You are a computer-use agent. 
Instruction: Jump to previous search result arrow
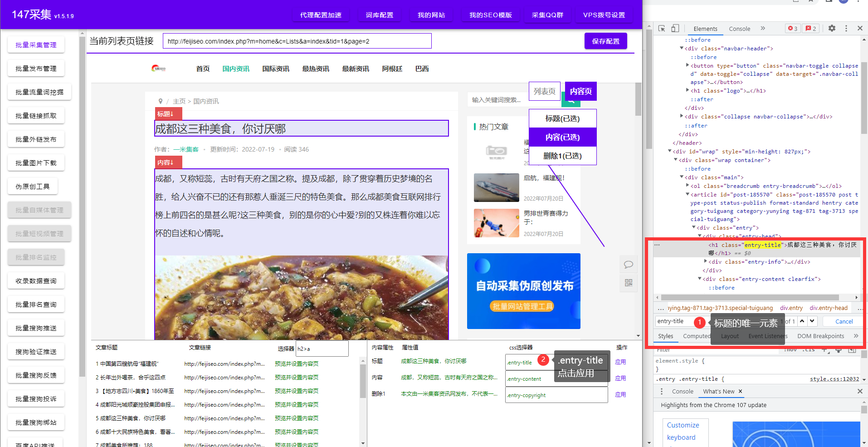[802, 321]
